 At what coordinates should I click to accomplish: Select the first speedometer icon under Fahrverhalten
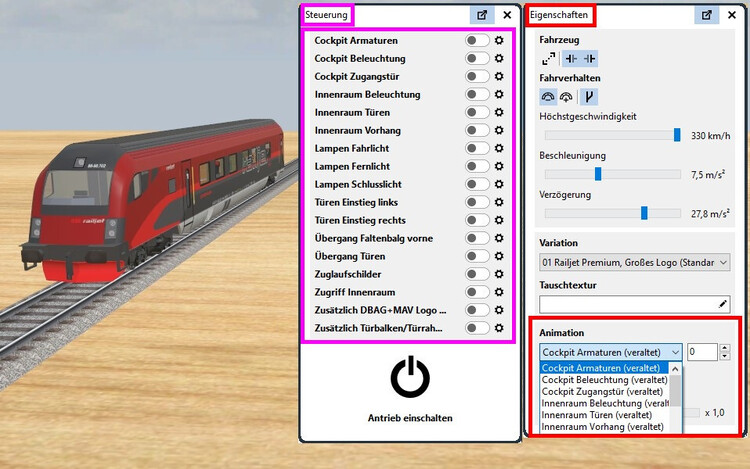tap(548, 97)
